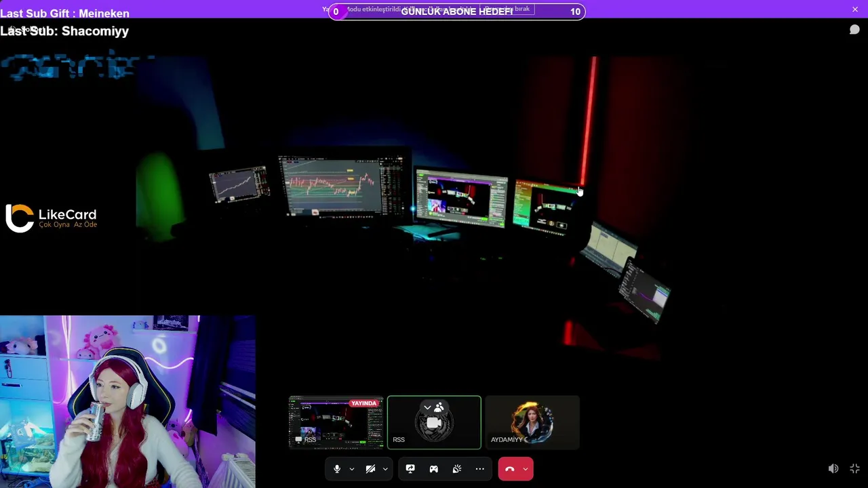Turn on the camera
The width and height of the screenshot is (868, 488).
pos(370,469)
